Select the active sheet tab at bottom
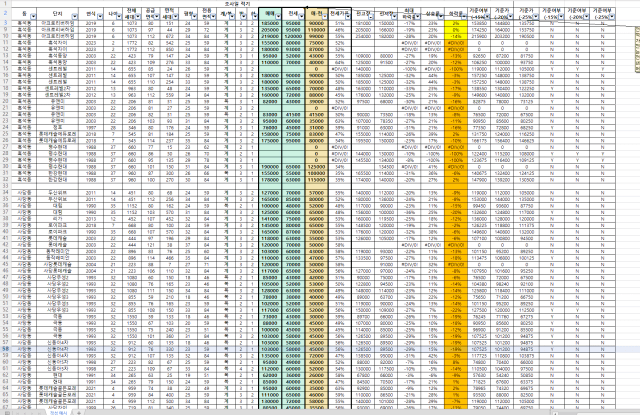This screenshot has width=640, height=415. tap(58, 413)
